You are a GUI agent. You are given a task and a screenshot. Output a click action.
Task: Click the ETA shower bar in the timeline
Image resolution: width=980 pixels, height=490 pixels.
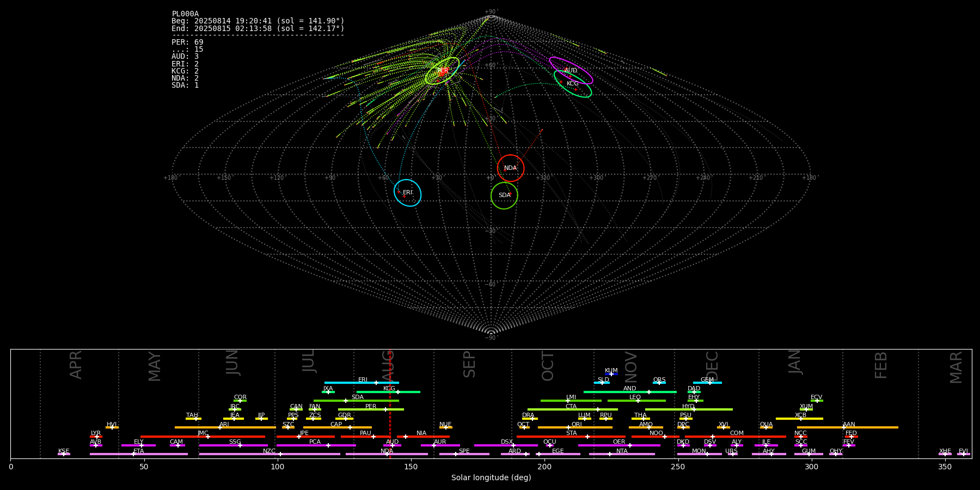pyautogui.click(x=139, y=454)
